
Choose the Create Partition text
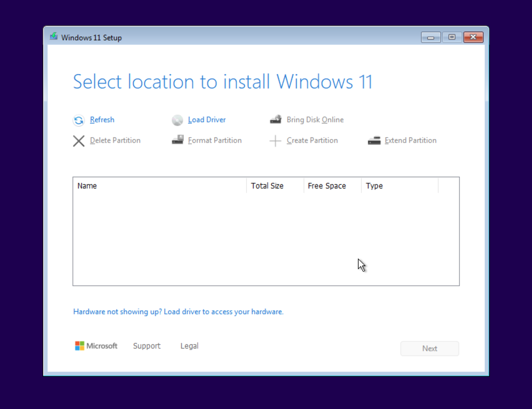pyautogui.click(x=312, y=140)
